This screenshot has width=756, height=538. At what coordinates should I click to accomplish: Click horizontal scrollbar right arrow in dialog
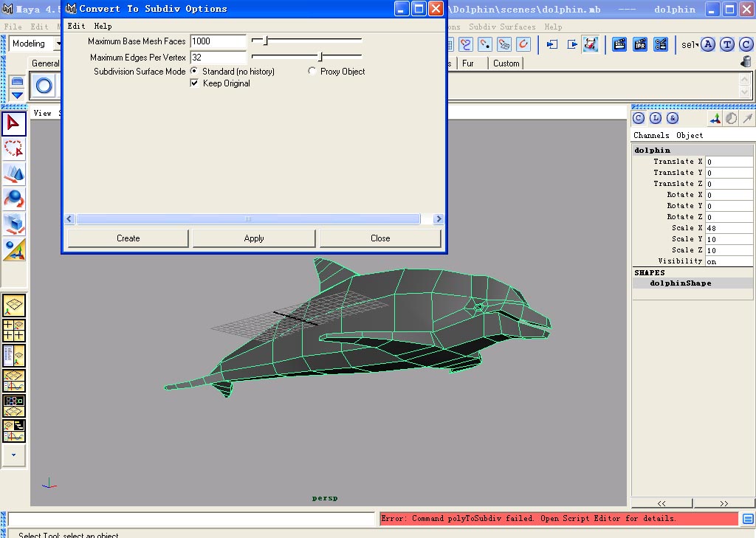tap(439, 219)
